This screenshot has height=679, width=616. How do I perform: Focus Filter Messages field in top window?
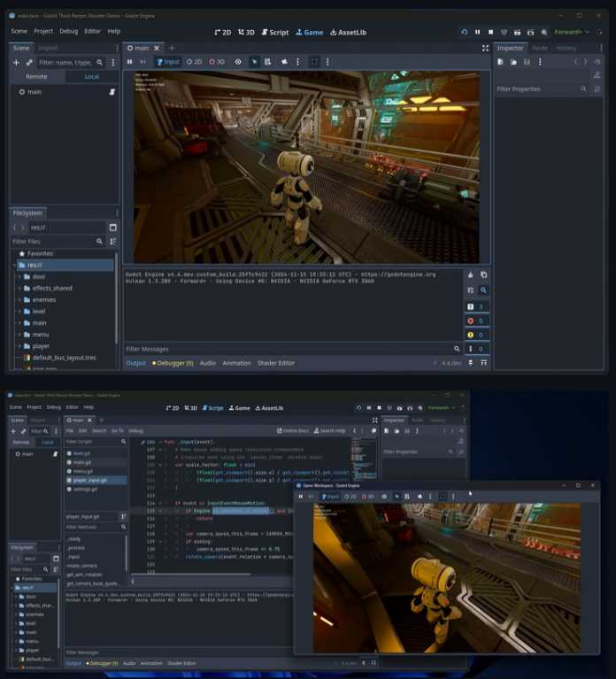point(293,349)
